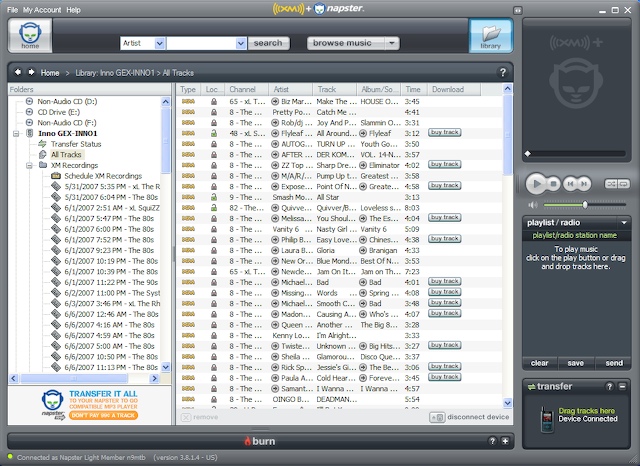Image resolution: width=640 pixels, height=466 pixels.
Task: Click in the search text field
Action: click(x=201, y=43)
